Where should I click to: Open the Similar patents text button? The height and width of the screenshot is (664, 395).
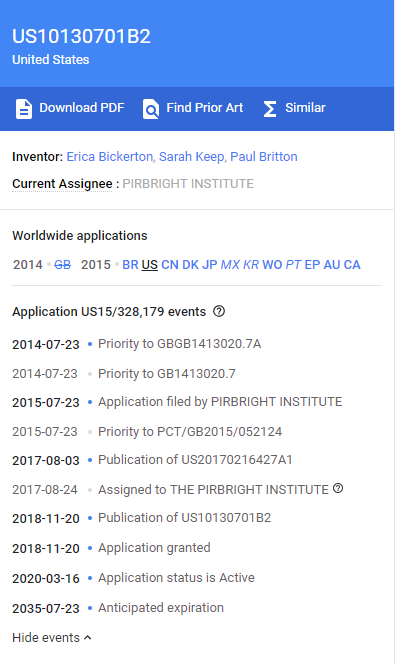(x=305, y=108)
